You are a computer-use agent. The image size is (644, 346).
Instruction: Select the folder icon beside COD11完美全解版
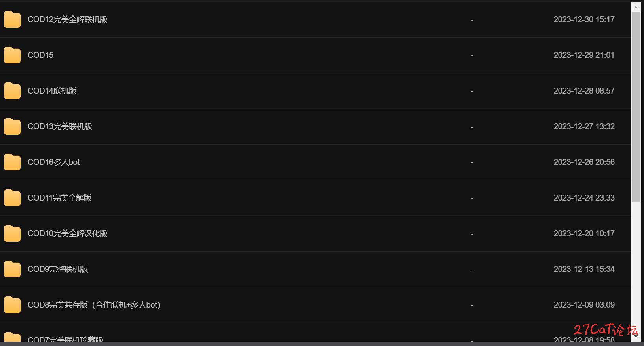[12, 198]
